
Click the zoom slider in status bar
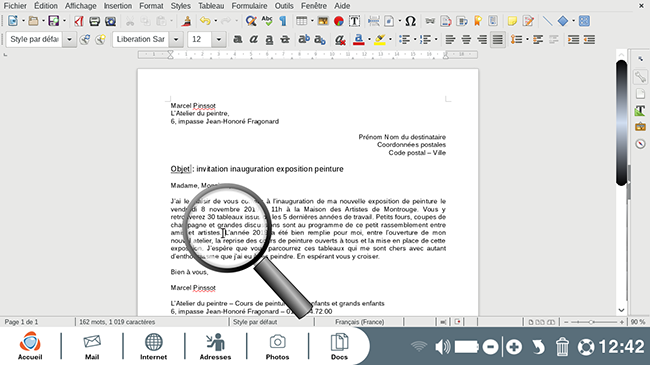coord(594,322)
